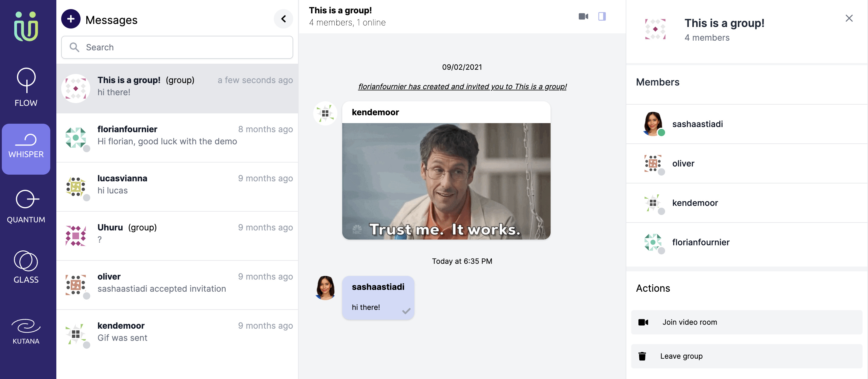Open the lucasvianna conversation

(x=177, y=187)
